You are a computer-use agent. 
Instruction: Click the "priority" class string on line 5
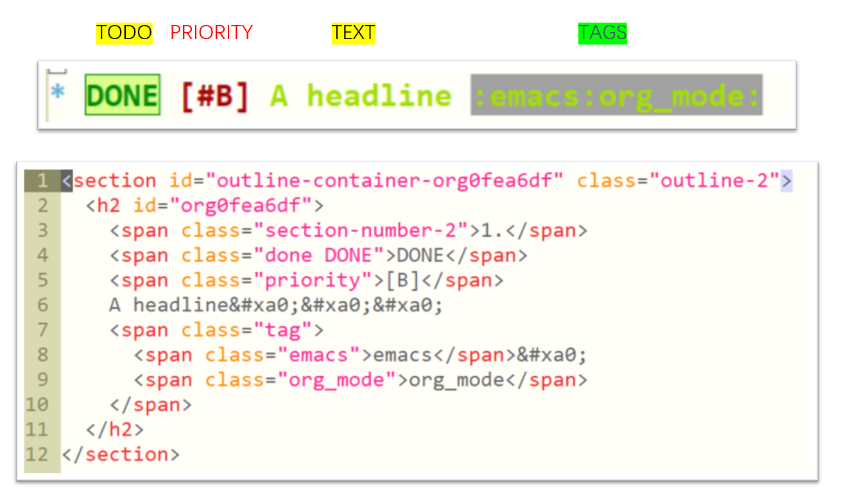tap(307, 281)
